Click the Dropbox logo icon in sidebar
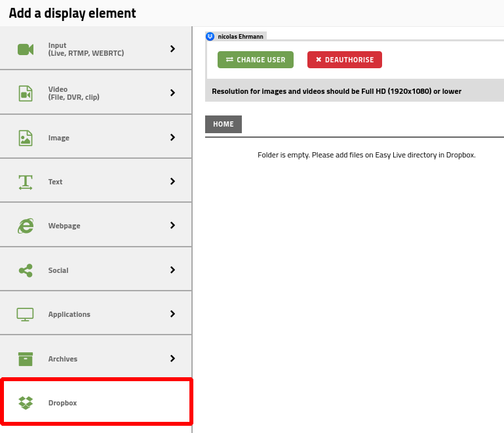 26,403
